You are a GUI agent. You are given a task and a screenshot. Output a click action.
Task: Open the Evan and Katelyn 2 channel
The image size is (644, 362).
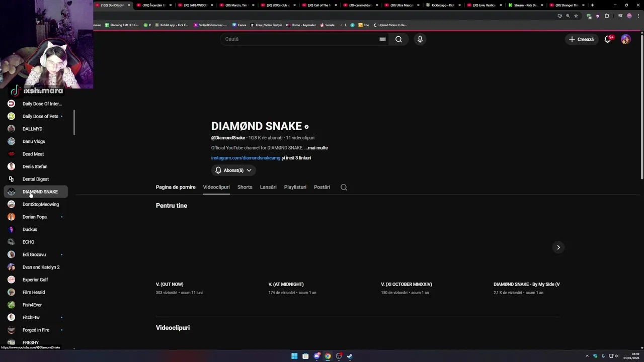pyautogui.click(x=35, y=267)
